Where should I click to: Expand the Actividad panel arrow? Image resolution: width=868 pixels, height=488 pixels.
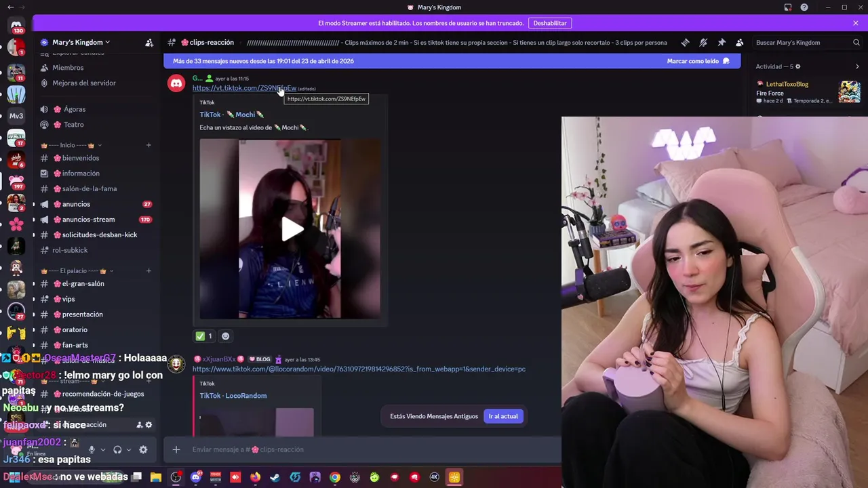pos(857,66)
